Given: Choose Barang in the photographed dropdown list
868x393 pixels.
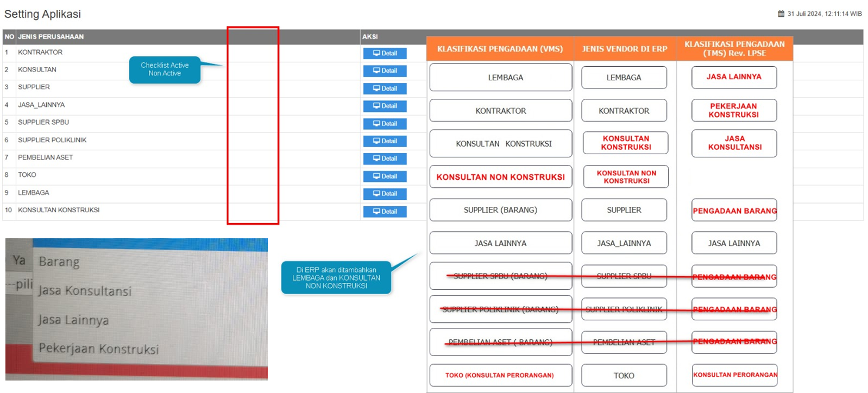Looking at the screenshot, I should [x=59, y=262].
